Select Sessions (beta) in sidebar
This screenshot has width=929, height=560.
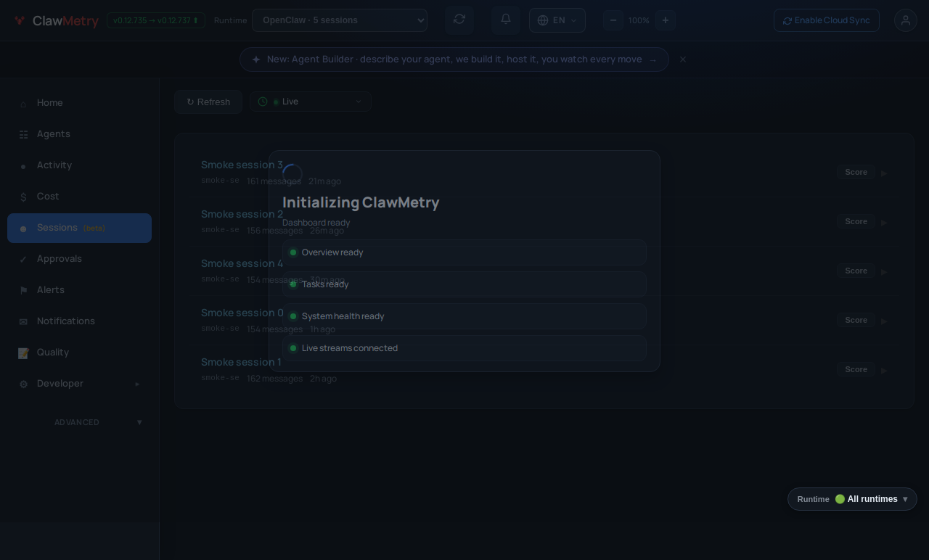tap(80, 228)
